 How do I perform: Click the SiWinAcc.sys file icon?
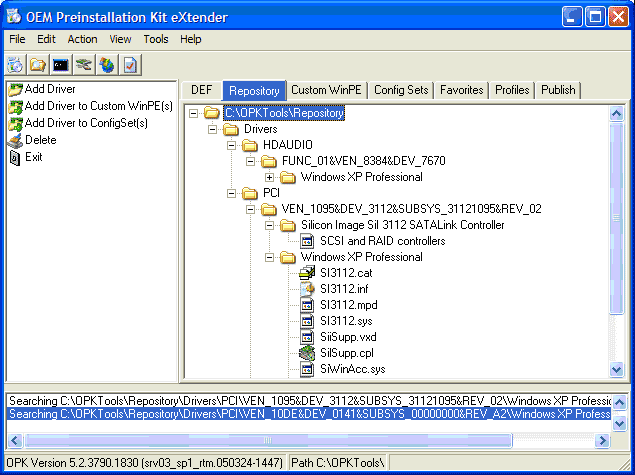tap(307, 369)
